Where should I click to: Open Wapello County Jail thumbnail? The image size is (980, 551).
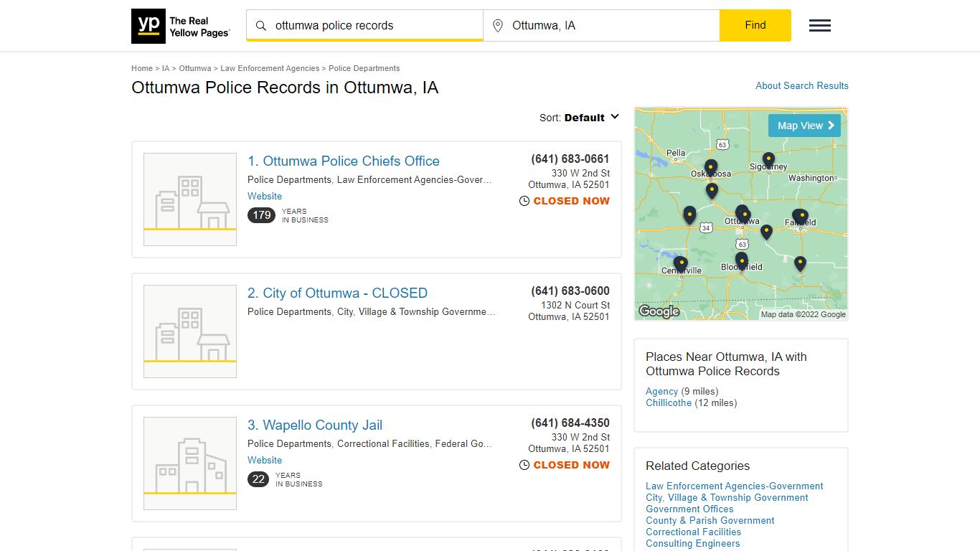190,463
